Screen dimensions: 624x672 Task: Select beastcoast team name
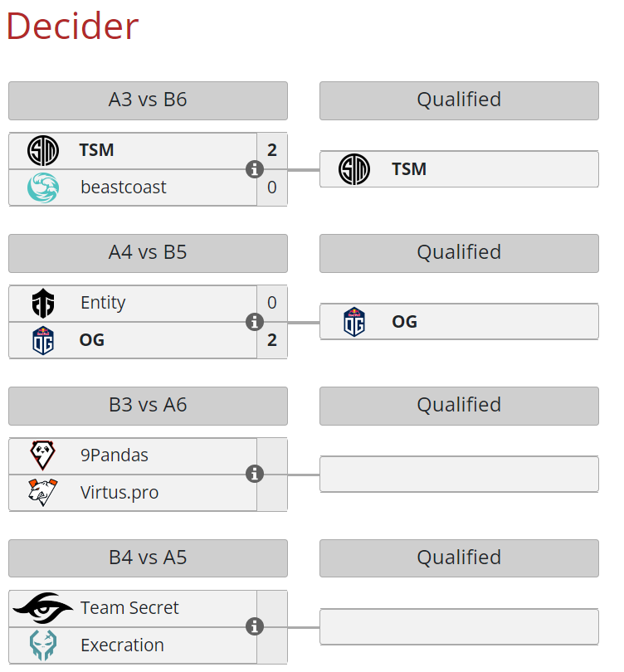point(124,187)
